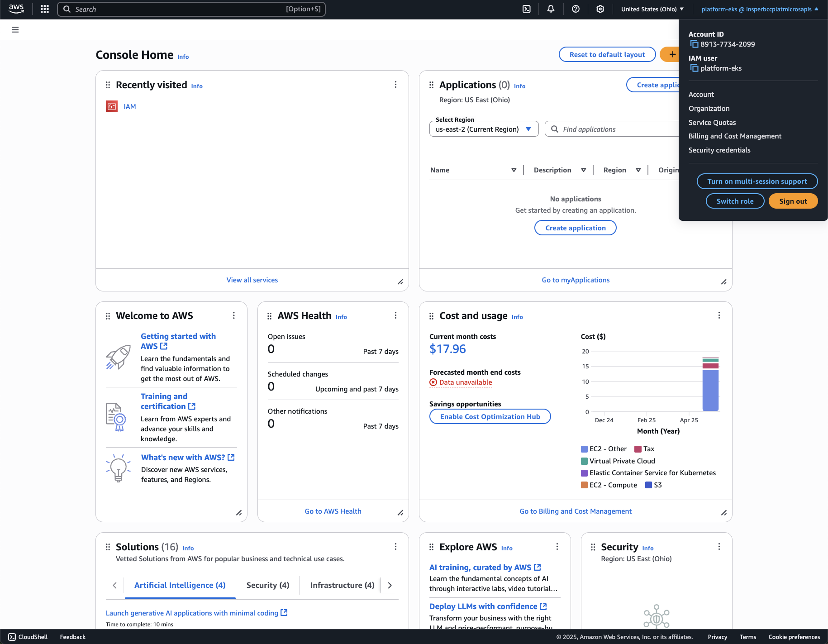The width and height of the screenshot is (828, 644).
Task: Click the Sign out button
Action: click(x=793, y=201)
